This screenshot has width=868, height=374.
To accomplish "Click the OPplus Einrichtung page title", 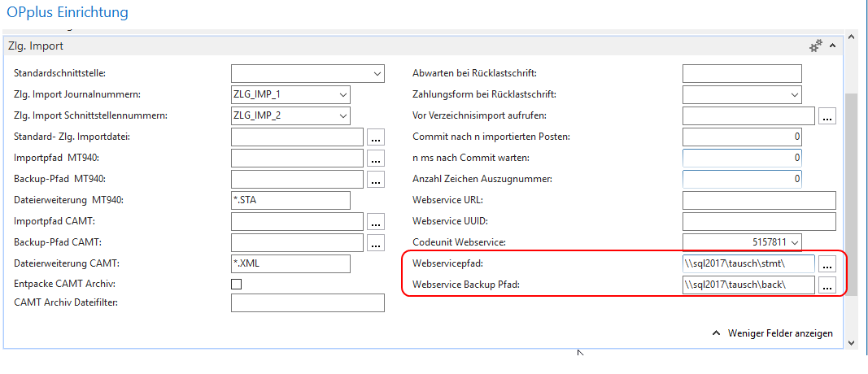I will 67,11.
